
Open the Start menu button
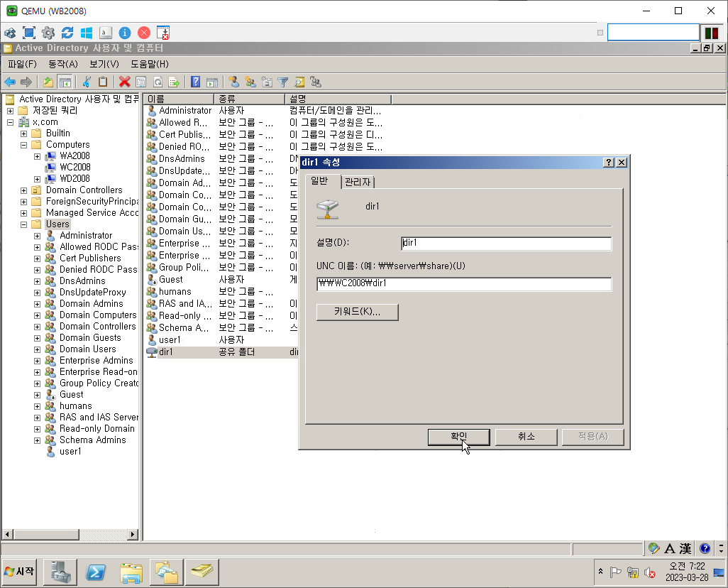click(x=19, y=571)
